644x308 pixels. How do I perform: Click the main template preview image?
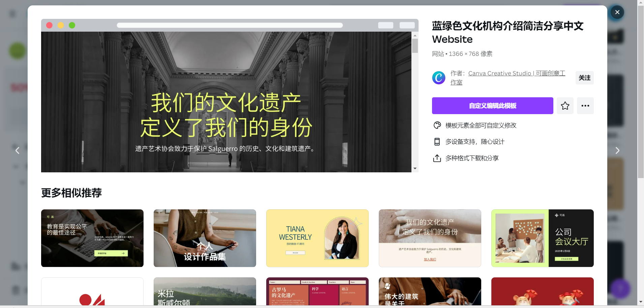[x=226, y=102]
